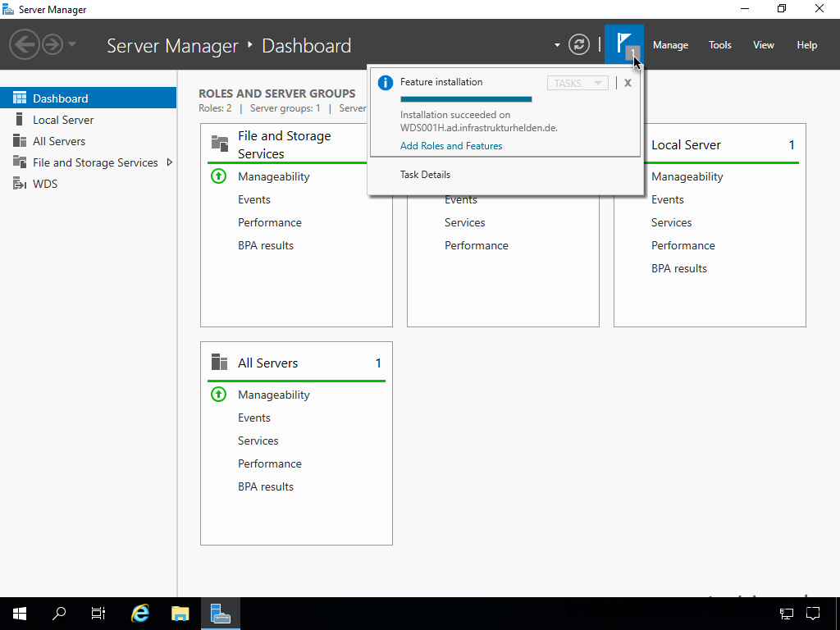Click the All Servers sidebar icon
840x630 pixels.
coord(20,141)
